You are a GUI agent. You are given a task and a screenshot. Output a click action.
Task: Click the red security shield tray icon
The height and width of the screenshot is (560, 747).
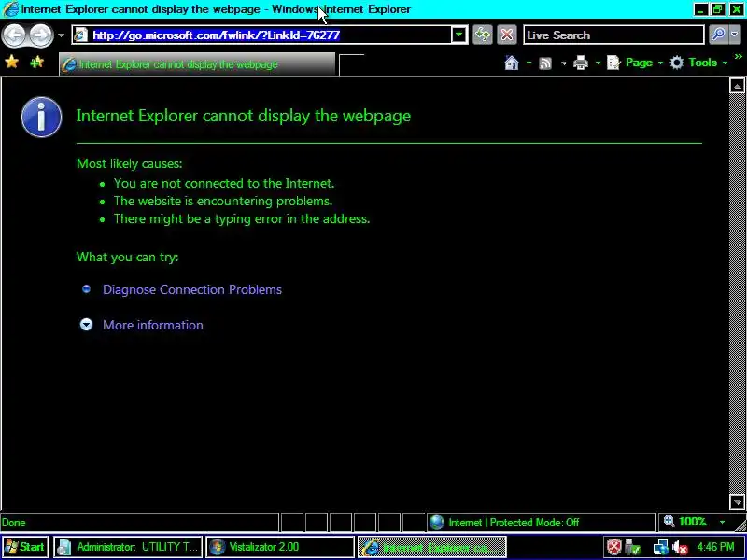click(614, 547)
